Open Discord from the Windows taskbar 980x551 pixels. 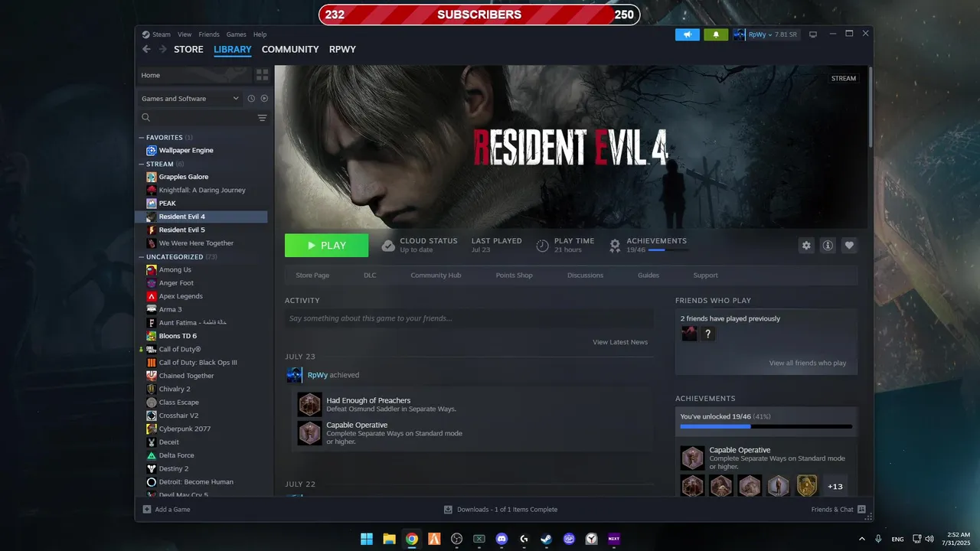[501, 539]
